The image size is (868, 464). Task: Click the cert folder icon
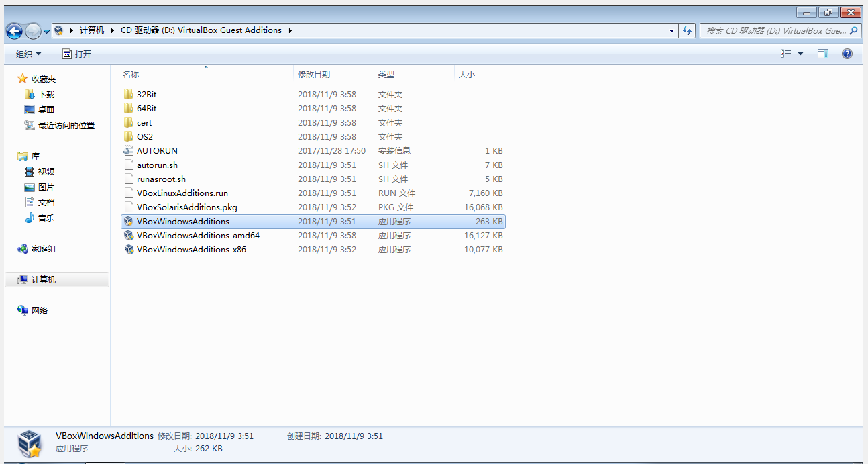pyautogui.click(x=129, y=122)
